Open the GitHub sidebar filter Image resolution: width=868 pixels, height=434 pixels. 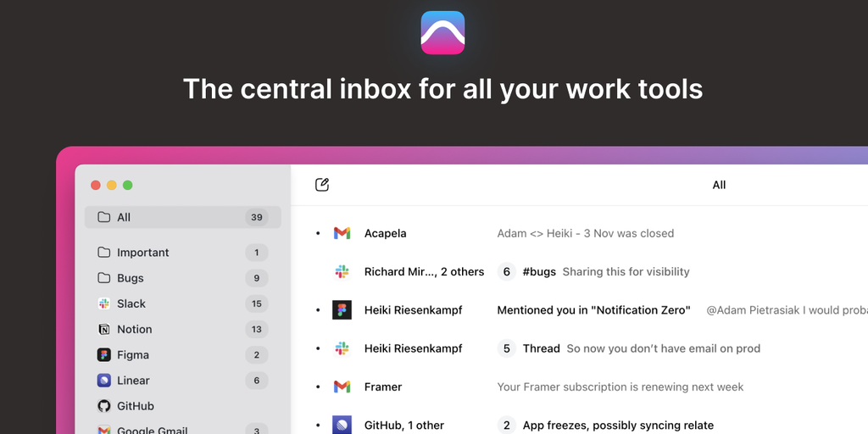coord(135,406)
